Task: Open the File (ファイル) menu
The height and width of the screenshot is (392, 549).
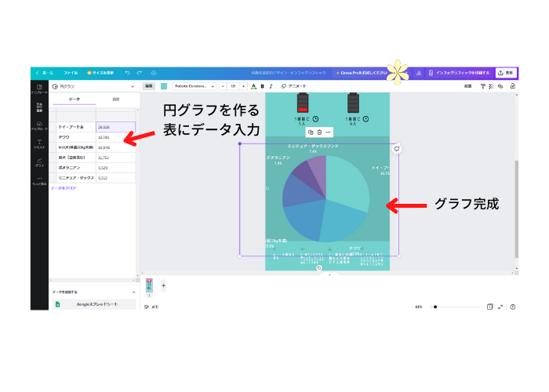Action: [71, 73]
